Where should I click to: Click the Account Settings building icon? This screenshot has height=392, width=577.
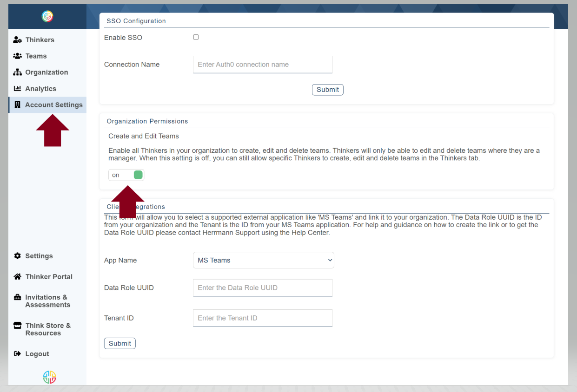coord(17,105)
